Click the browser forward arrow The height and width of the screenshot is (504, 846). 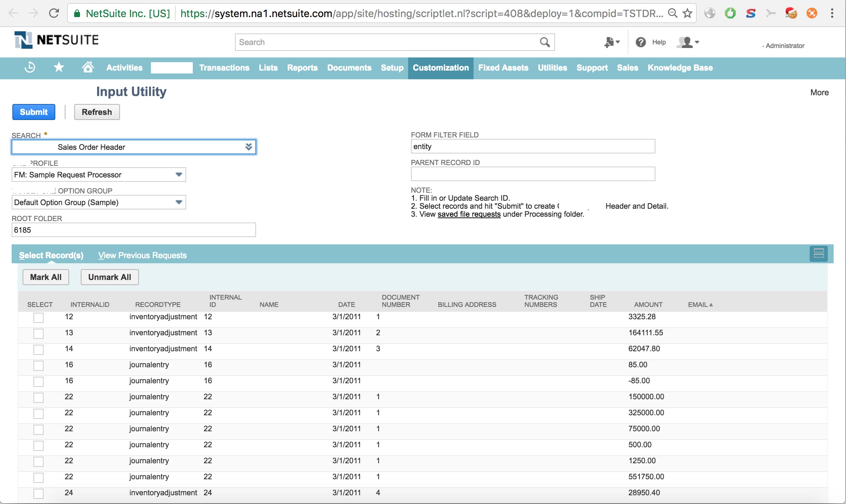(x=33, y=13)
